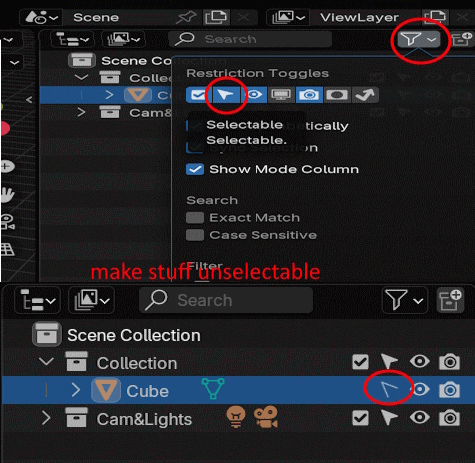The height and width of the screenshot is (463, 475).
Task: Toggle the Hide in Viewport eye filter
Action: [x=254, y=95]
